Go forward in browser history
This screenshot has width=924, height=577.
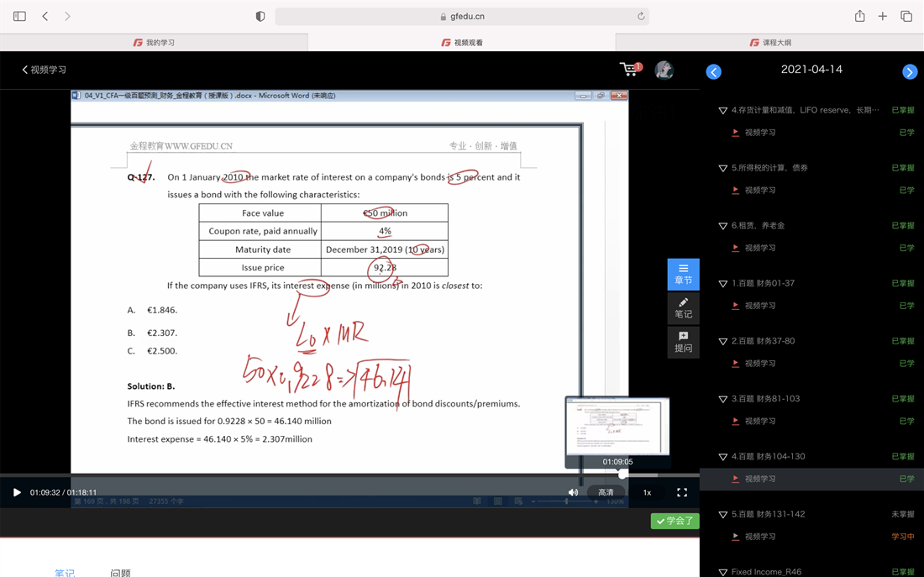tap(67, 17)
